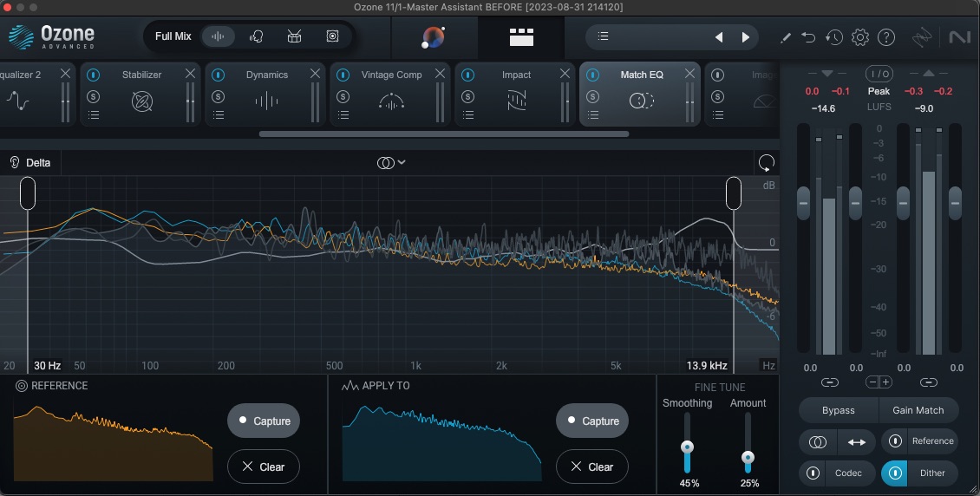The width and height of the screenshot is (980, 496).
Task: Click the Stabilizer module icon
Action: click(142, 101)
